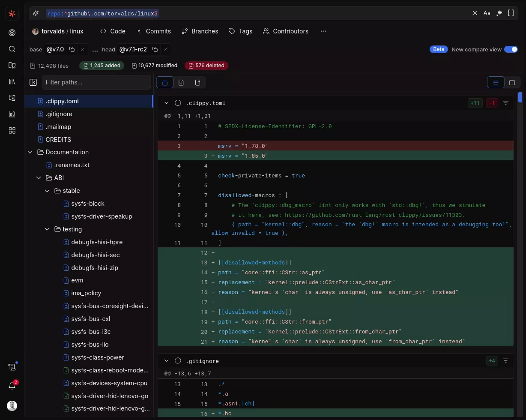Select .mailmap in file tree

tap(89, 127)
